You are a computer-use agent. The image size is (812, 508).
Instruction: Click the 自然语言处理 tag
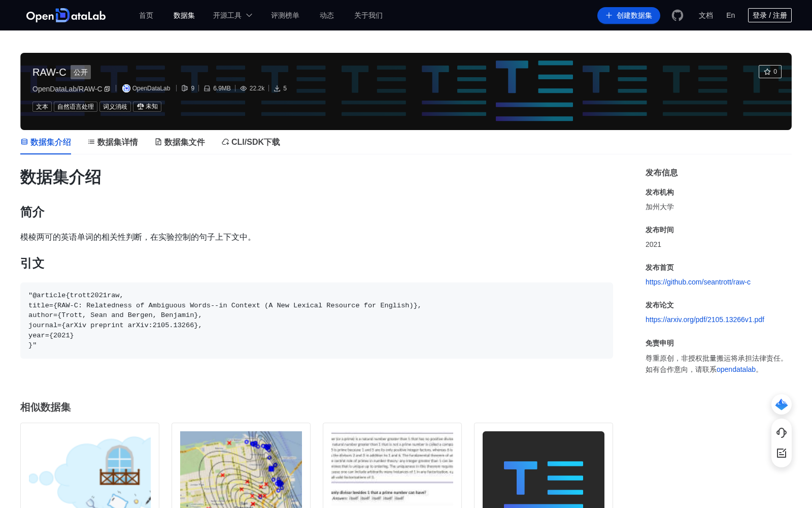(76, 107)
